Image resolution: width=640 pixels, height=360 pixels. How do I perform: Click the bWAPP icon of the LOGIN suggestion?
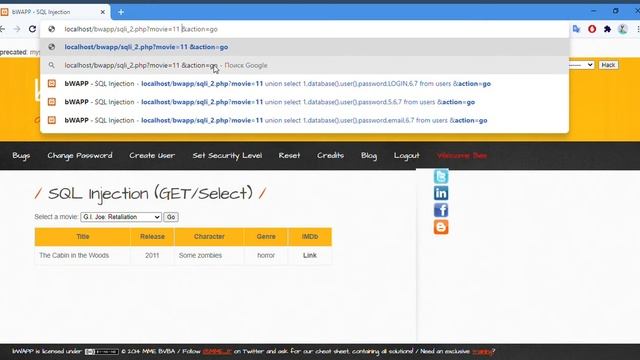click(52, 83)
